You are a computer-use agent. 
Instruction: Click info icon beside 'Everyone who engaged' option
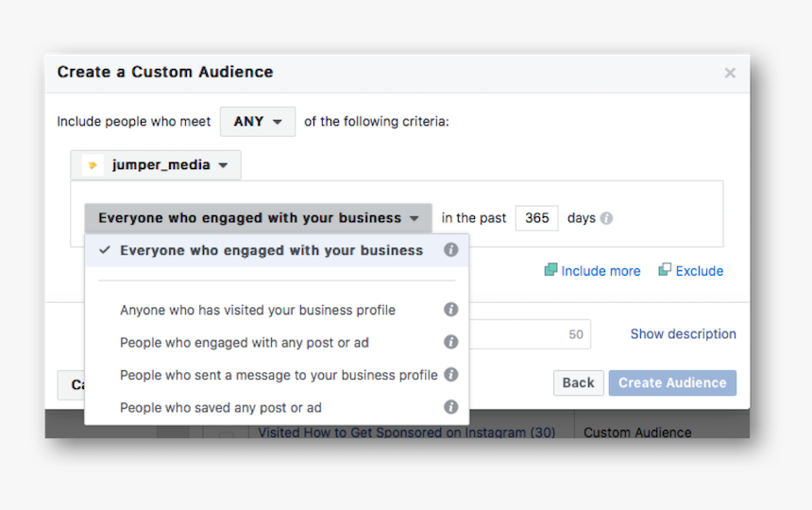(x=451, y=250)
